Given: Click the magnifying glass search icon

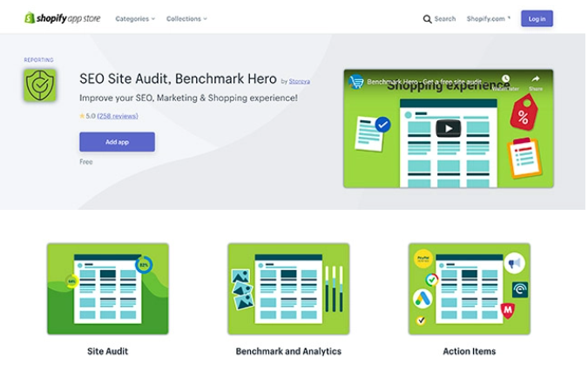Looking at the screenshot, I should (427, 19).
